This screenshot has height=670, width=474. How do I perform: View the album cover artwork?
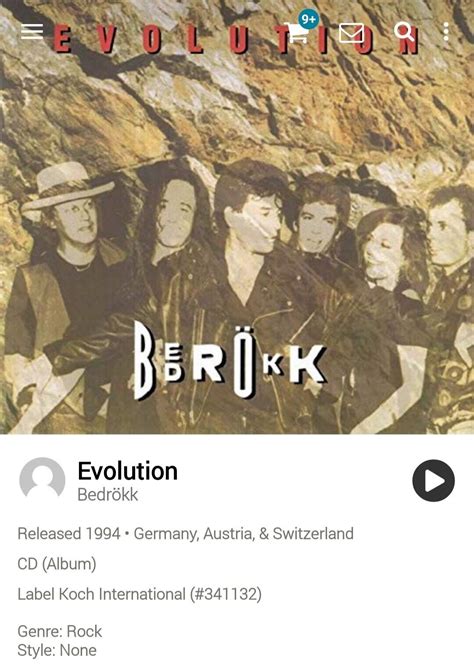click(237, 217)
